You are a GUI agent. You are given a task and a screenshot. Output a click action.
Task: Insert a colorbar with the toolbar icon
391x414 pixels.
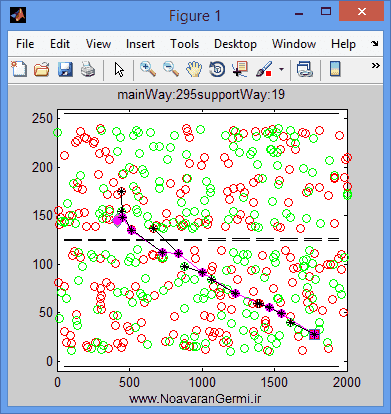point(335,69)
